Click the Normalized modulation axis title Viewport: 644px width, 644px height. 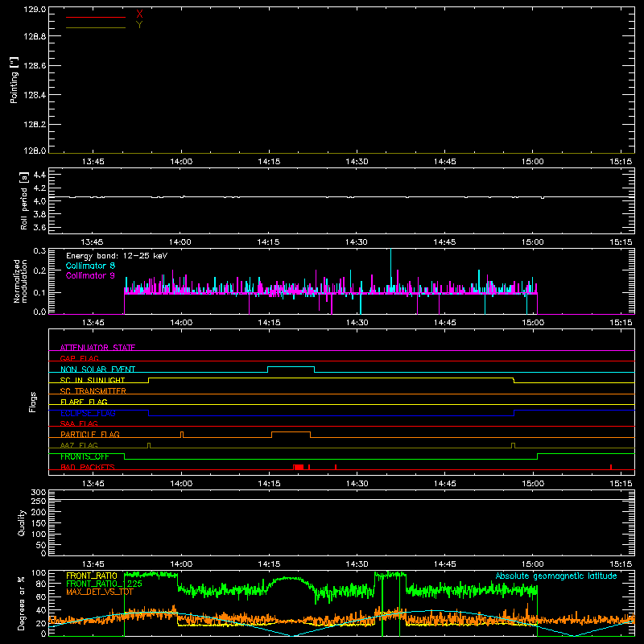click(20, 281)
